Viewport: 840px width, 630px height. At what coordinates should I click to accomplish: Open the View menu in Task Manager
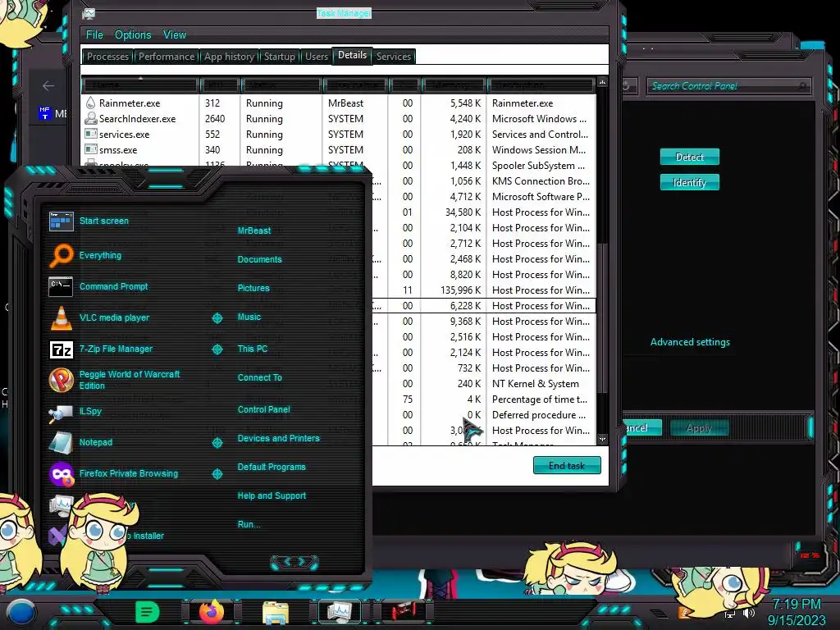[175, 34]
